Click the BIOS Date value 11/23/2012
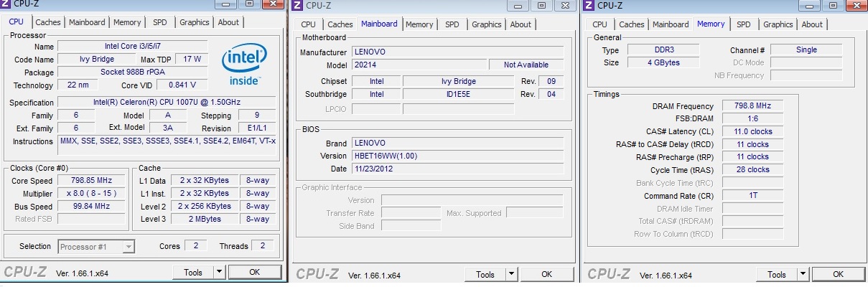Viewport: 868px width, 287px height. (458, 169)
